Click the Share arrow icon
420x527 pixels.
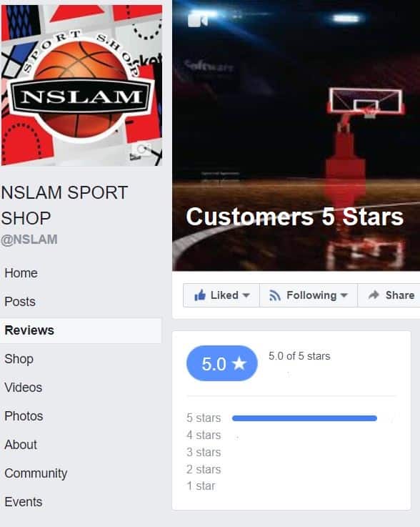(x=374, y=295)
